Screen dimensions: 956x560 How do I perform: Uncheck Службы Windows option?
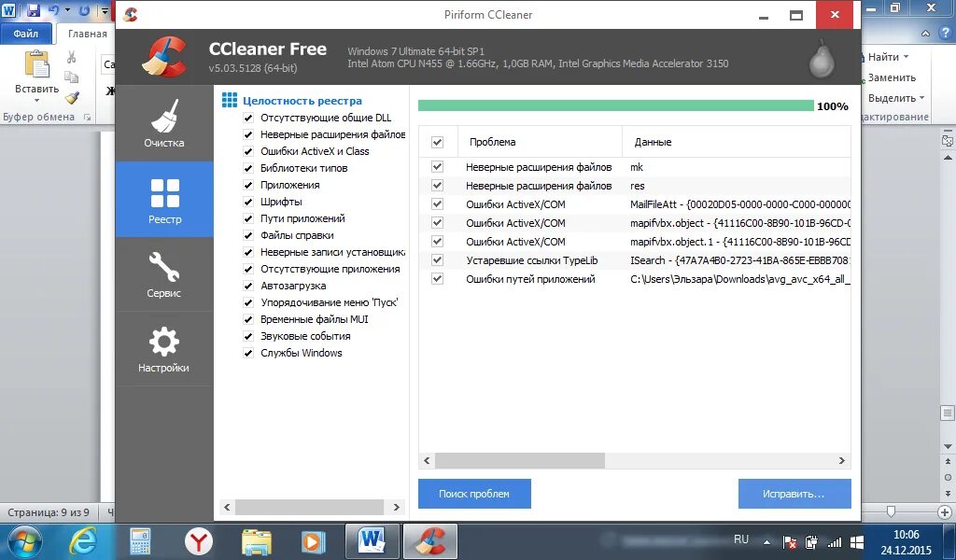coord(248,353)
